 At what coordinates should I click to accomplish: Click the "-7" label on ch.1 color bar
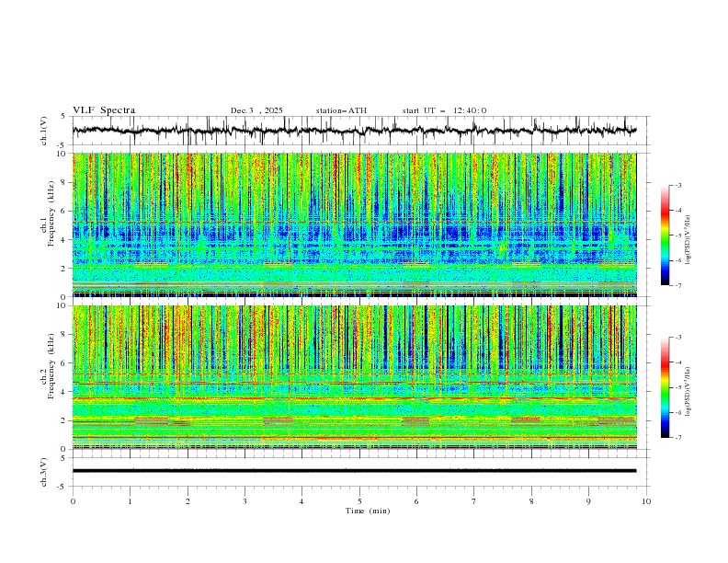coord(678,285)
